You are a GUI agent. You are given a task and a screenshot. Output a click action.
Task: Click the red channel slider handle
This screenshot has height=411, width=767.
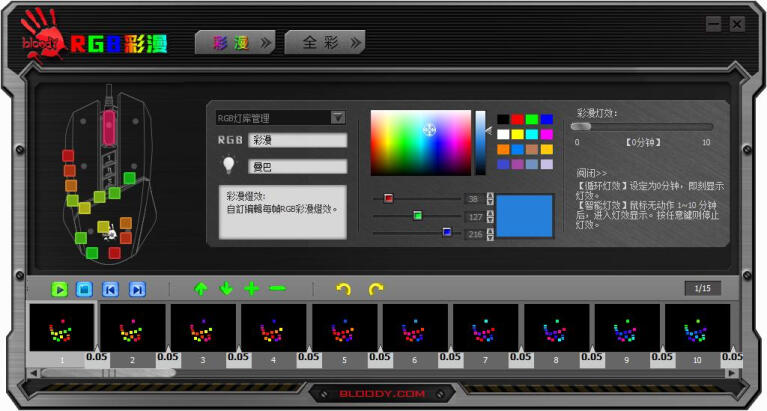388,198
